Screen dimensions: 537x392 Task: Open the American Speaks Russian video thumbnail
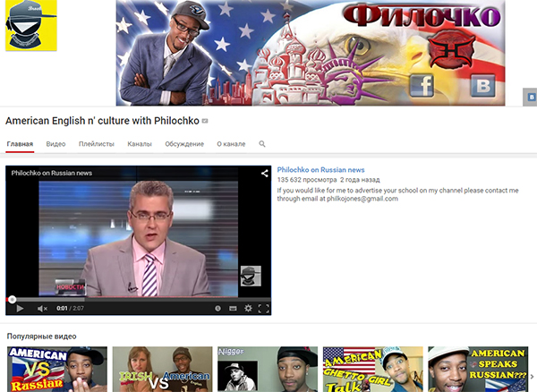pos(478,369)
